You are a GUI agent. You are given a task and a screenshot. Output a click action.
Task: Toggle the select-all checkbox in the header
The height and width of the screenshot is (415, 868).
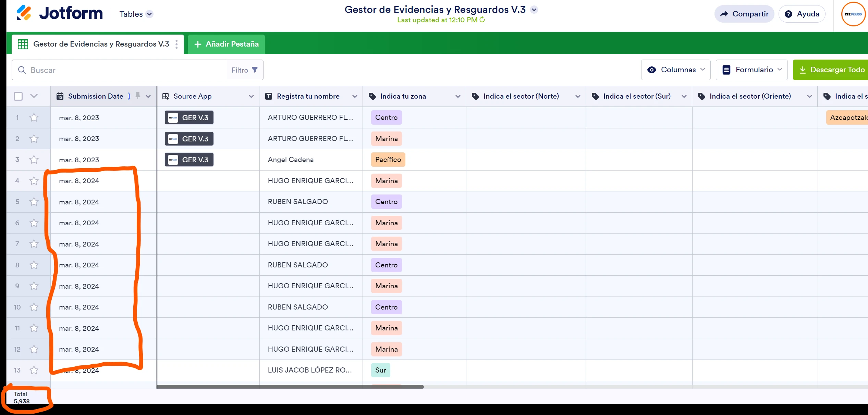18,96
